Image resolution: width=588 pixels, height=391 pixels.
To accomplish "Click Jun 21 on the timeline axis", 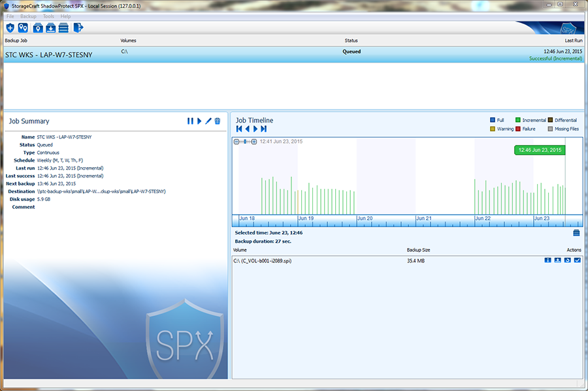I will click(424, 218).
